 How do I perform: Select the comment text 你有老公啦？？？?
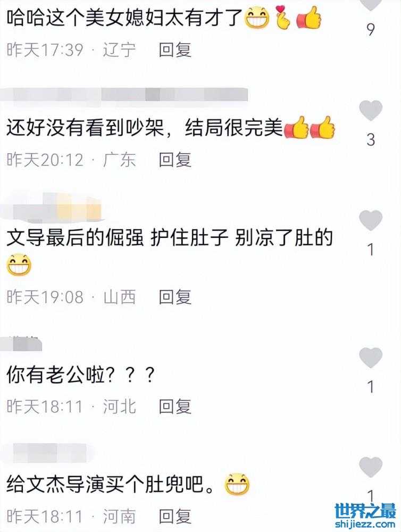tap(81, 375)
